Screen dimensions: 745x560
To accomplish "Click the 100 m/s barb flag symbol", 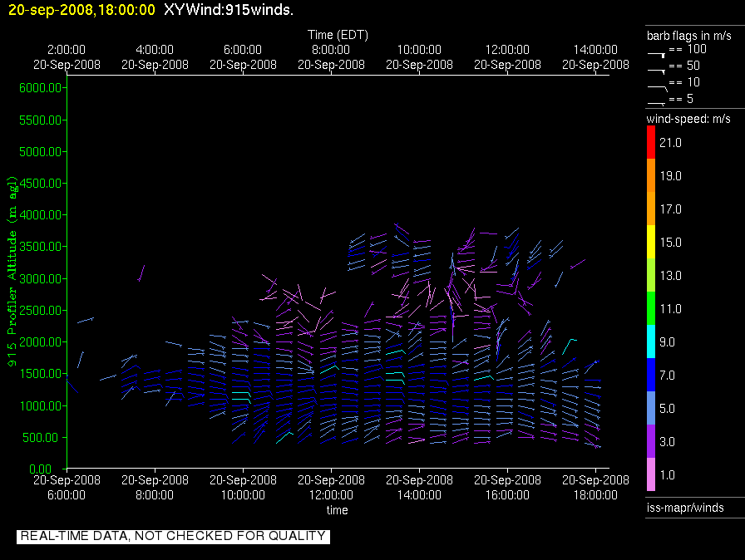I will [656, 55].
